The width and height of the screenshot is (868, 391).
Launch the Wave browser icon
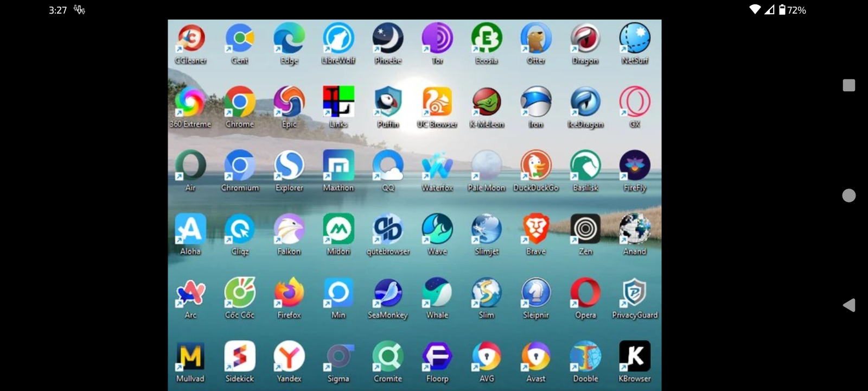(x=437, y=229)
